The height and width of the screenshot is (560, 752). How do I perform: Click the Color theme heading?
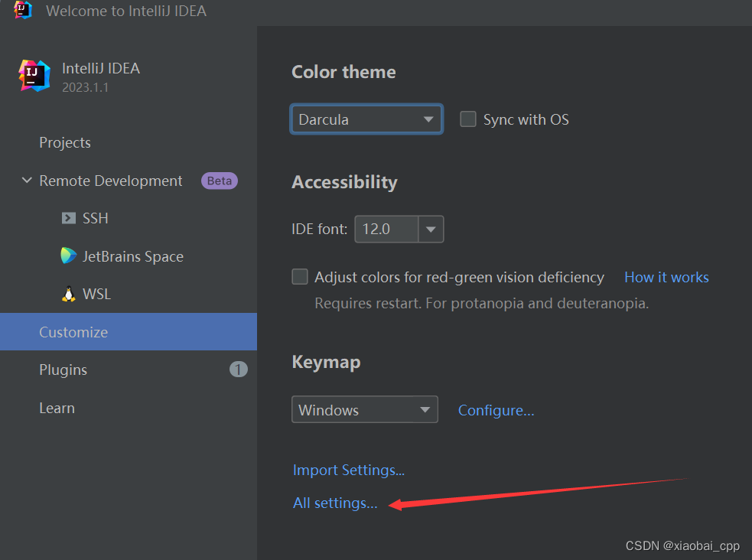[x=343, y=72]
